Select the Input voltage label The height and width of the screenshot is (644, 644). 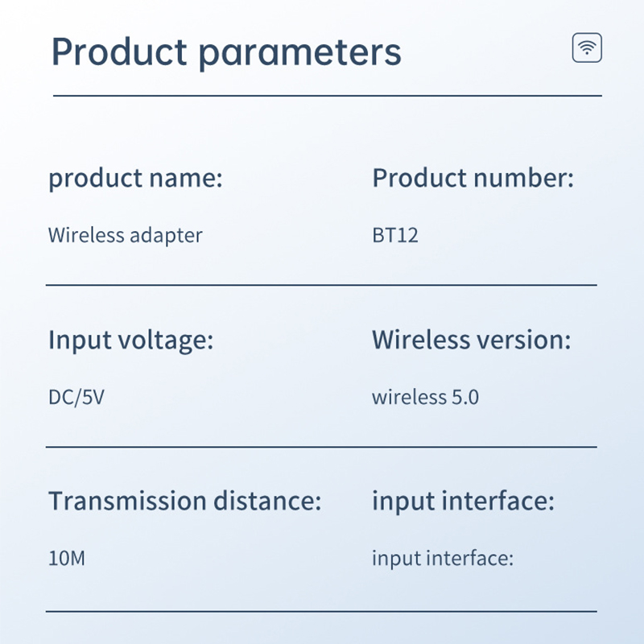tap(131, 341)
